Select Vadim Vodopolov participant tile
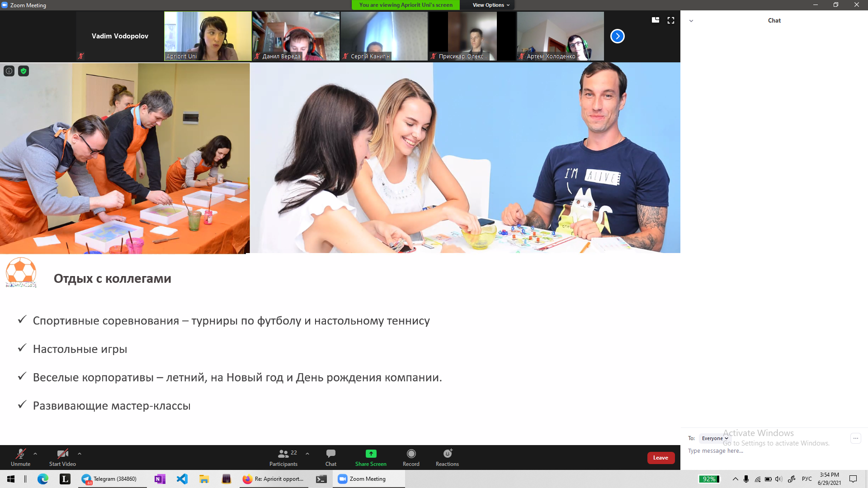This screenshot has width=868, height=488. tap(120, 36)
